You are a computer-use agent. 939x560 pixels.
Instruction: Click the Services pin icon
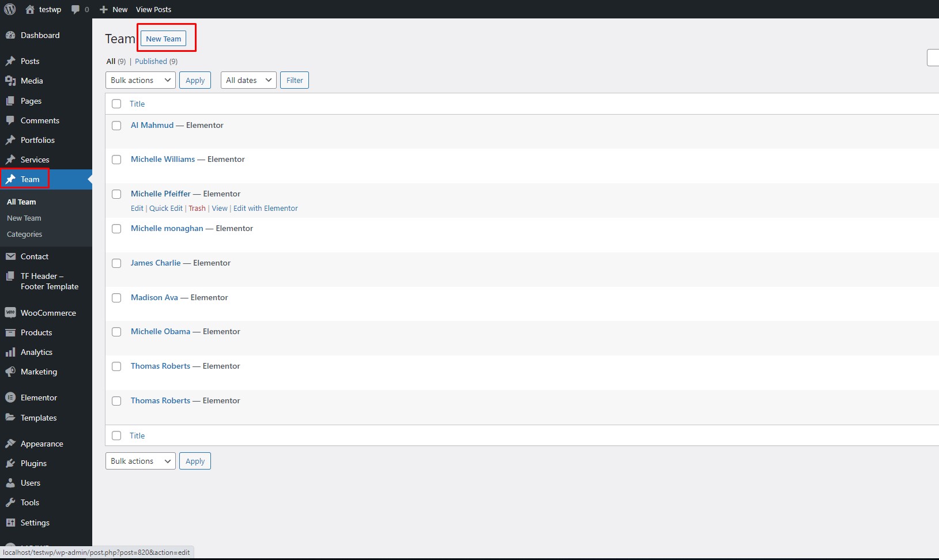point(10,160)
